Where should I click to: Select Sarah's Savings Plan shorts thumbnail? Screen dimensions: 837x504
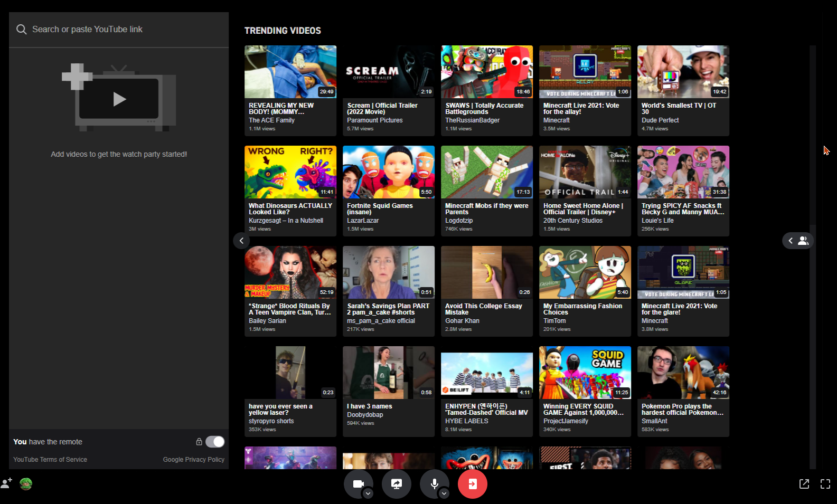389,272
